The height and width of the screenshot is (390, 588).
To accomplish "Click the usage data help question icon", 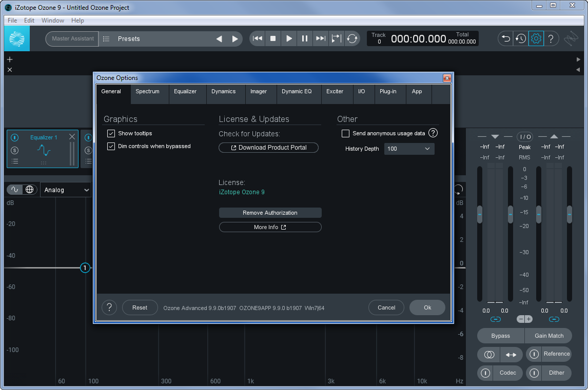I will click(433, 133).
